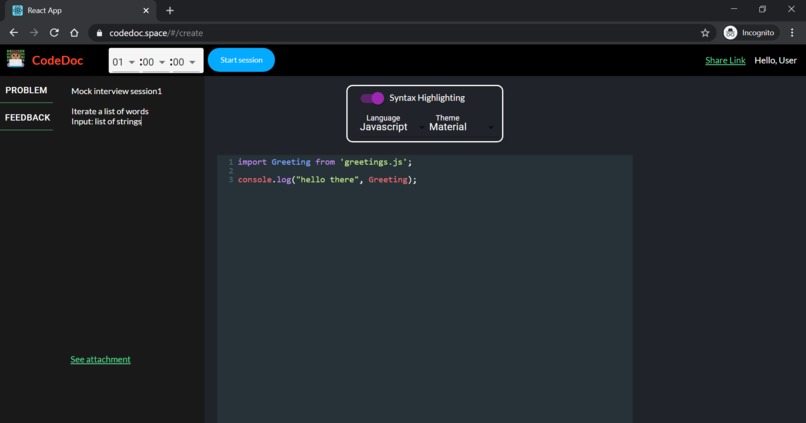Open the See attachment link
The image size is (806, 423).
pos(100,359)
